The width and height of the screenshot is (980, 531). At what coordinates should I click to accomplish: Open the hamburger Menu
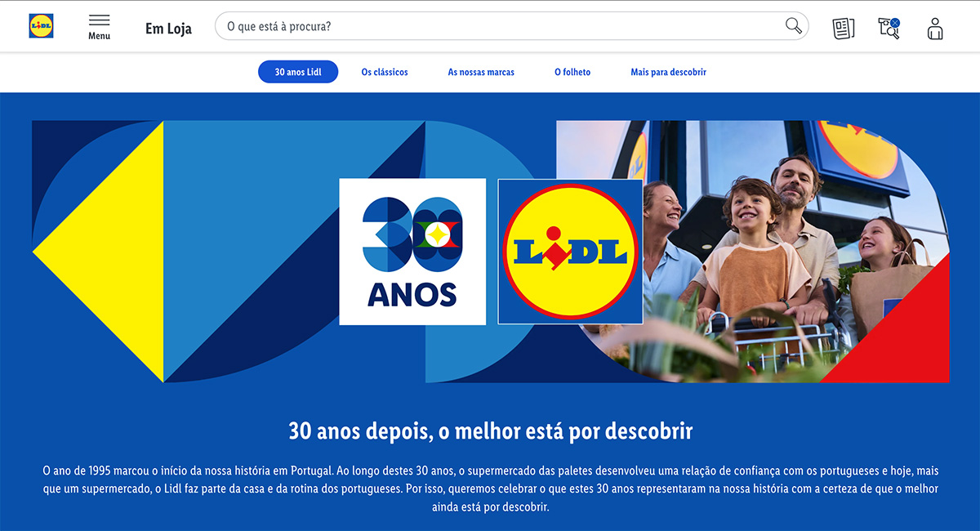(100, 27)
